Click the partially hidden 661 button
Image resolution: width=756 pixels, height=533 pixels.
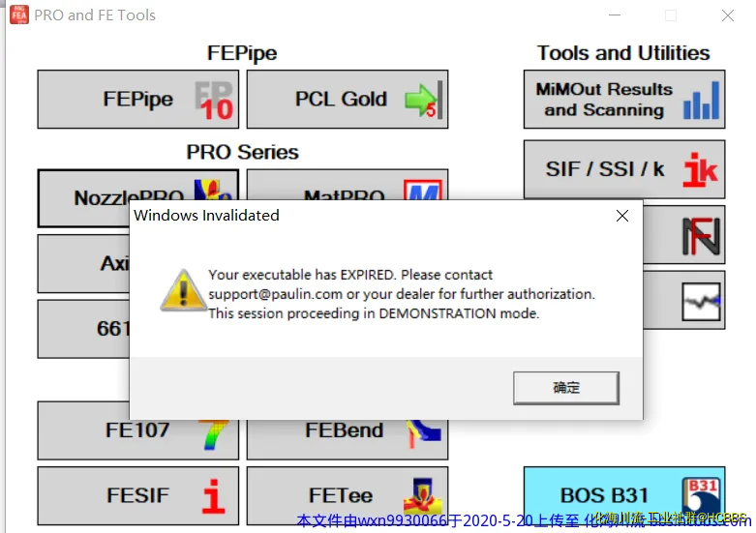pos(83,329)
